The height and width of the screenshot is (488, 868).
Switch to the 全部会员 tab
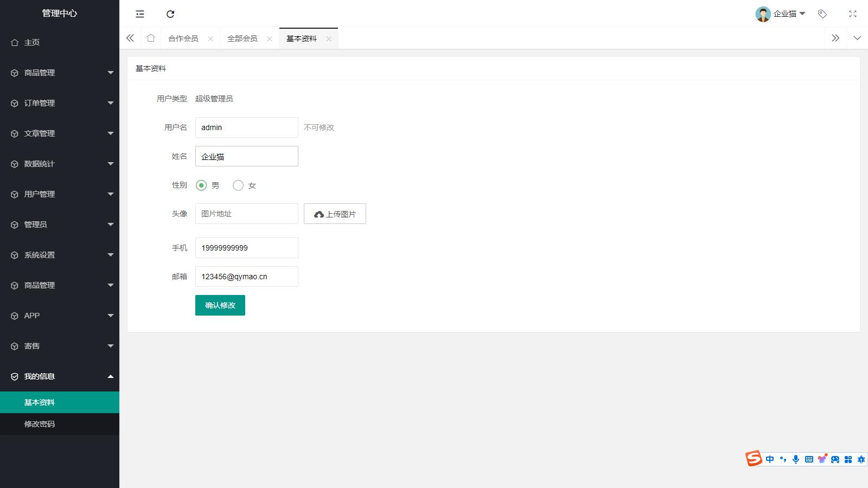point(242,38)
